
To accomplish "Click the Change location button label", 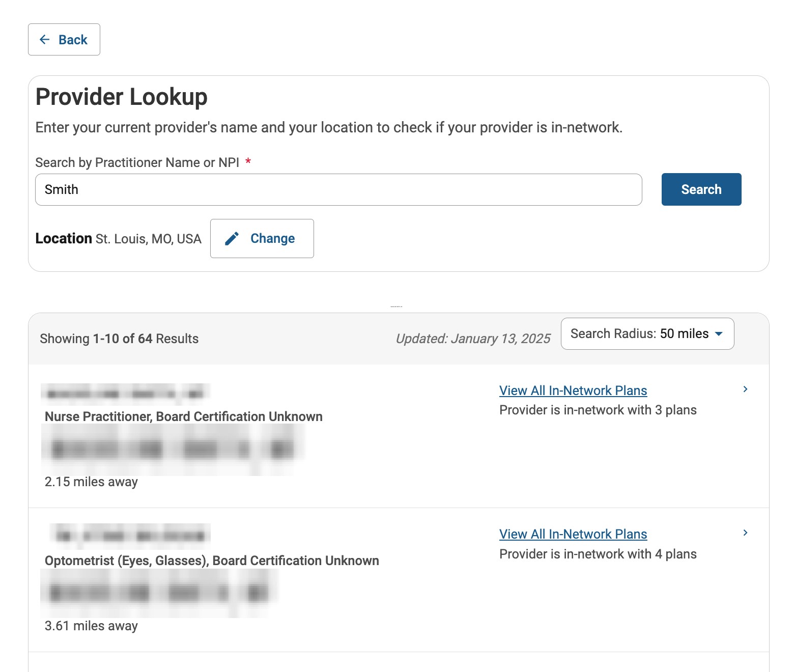I will [x=272, y=239].
